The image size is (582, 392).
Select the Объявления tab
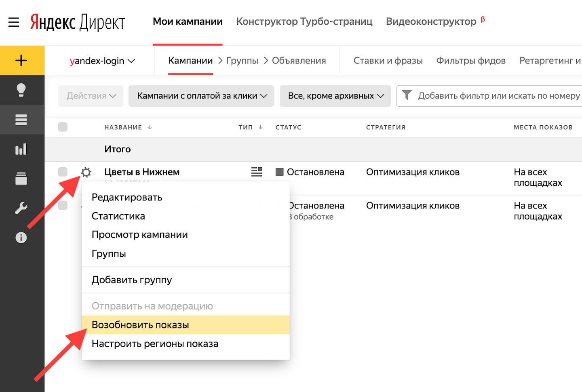[299, 61]
